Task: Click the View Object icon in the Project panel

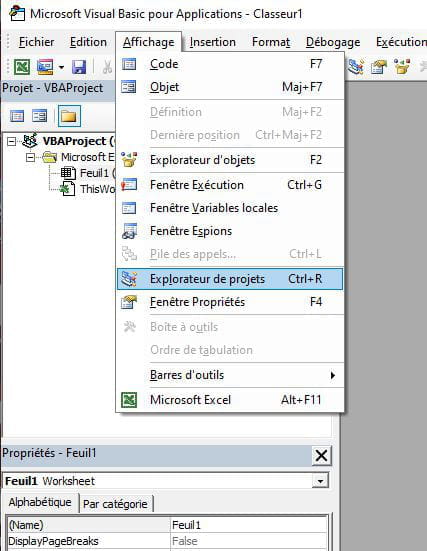Action: point(39,116)
